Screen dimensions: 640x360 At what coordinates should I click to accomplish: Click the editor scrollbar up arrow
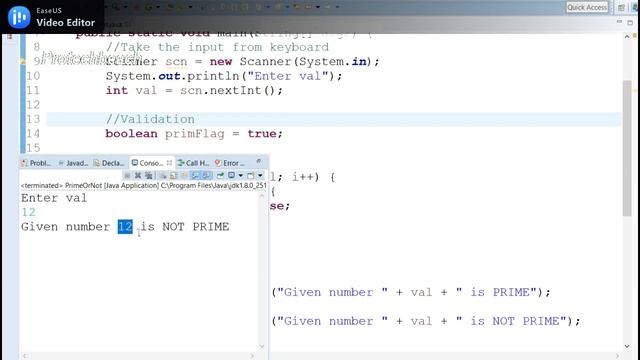coord(627,36)
